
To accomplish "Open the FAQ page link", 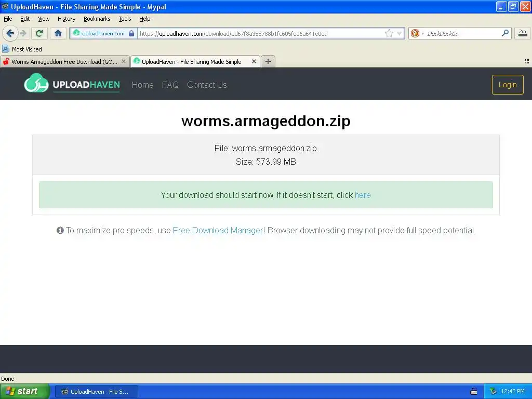I will [x=170, y=85].
